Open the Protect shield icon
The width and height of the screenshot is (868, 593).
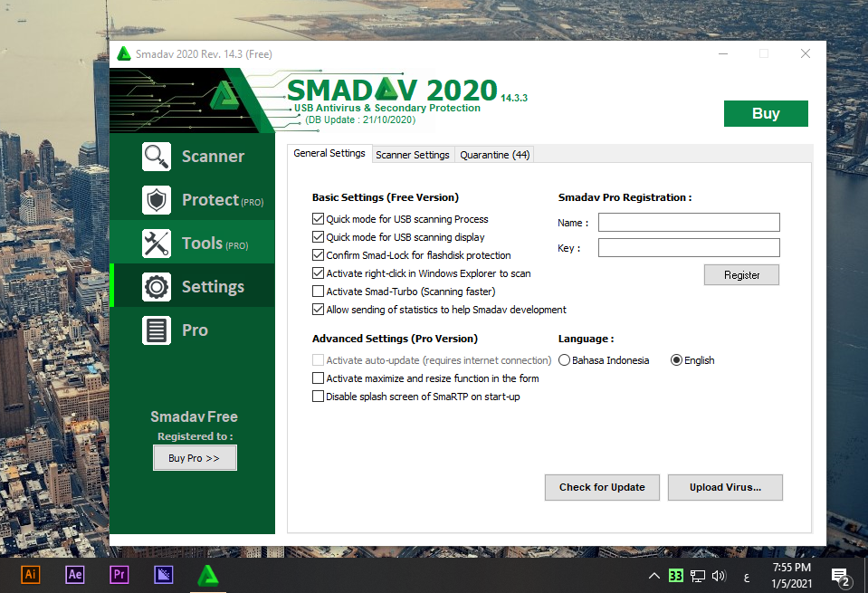coord(156,200)
